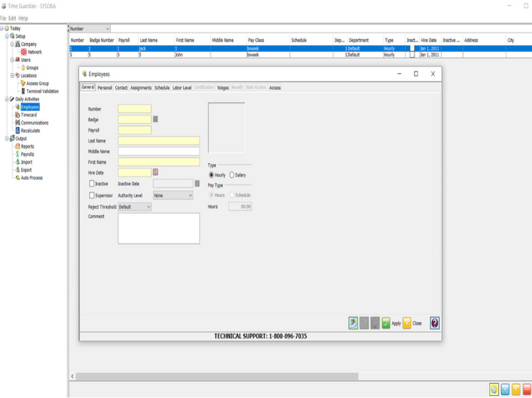Click the Close button in the Employees dialog

click(412, 323)
